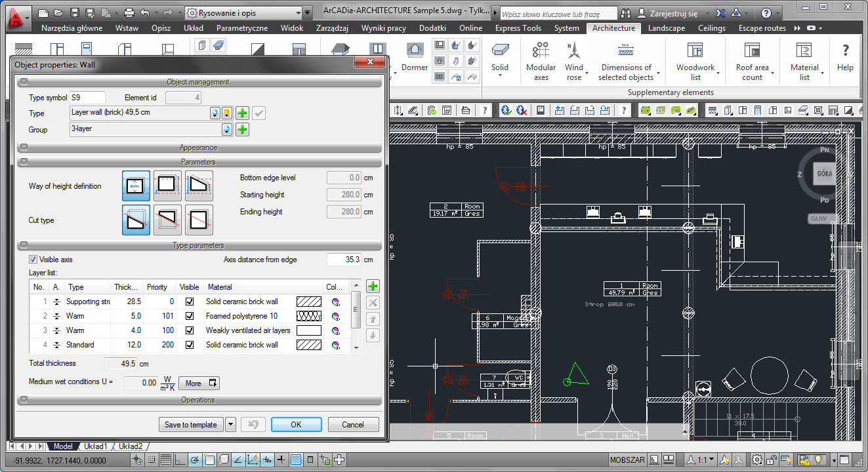The width and height of the screenshot is (868, 472).
Task: Click green plus to add wall layer
Action: pyautogui.click(x=373, y=286)
